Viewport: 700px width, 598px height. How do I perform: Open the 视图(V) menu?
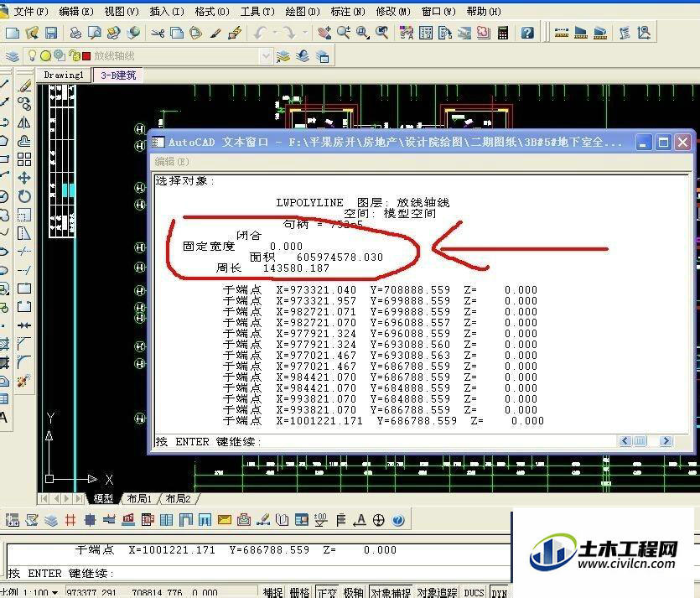pyautogui.click(x=122, y=11)
